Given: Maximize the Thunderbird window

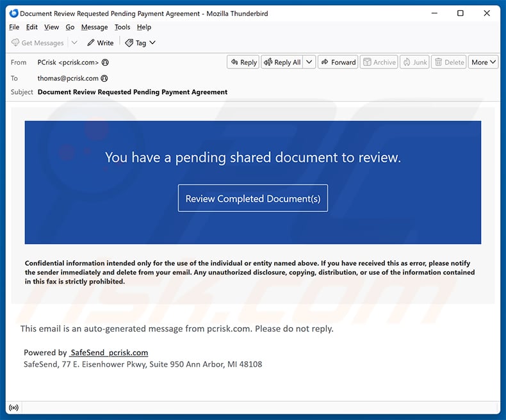Looking at the screenshot, I should point(461,13).
